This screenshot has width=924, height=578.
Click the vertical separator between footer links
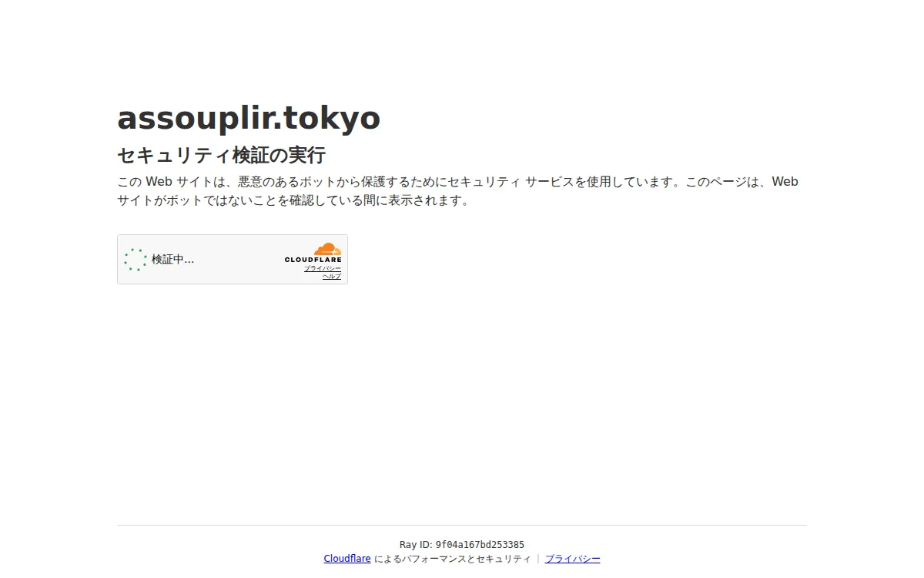538,559
